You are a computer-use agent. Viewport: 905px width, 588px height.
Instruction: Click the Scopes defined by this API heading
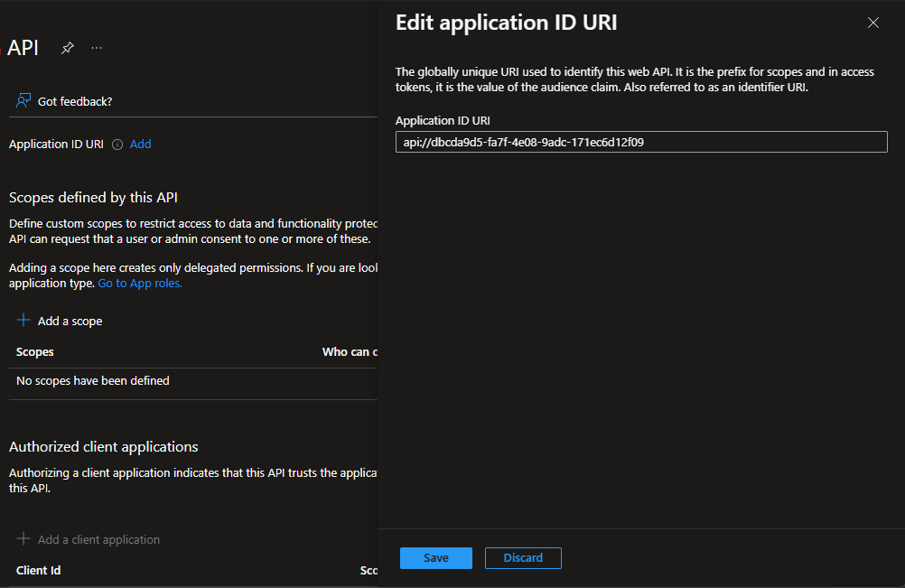pos(99,198)
